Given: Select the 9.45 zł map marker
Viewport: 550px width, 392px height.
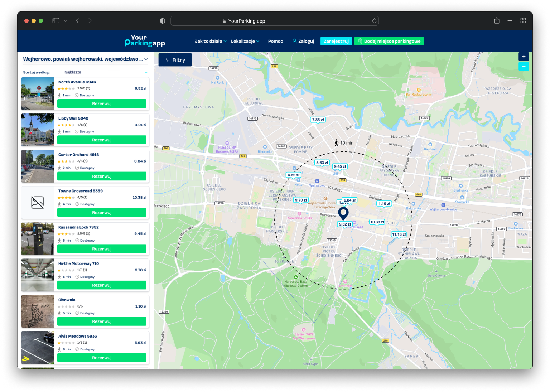Looking at the screenshot, I should tap(340, 166).
